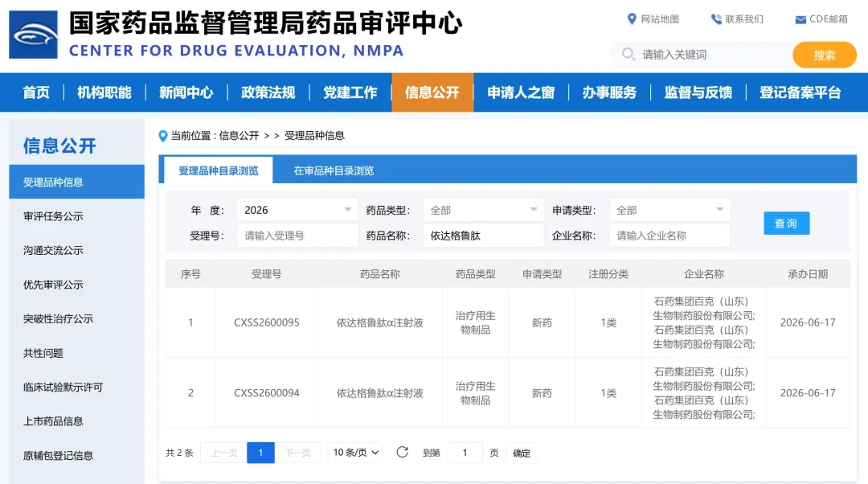Open the 年度 2026 dropdown
The image size is (868, 484).
[x=298, y=210]
